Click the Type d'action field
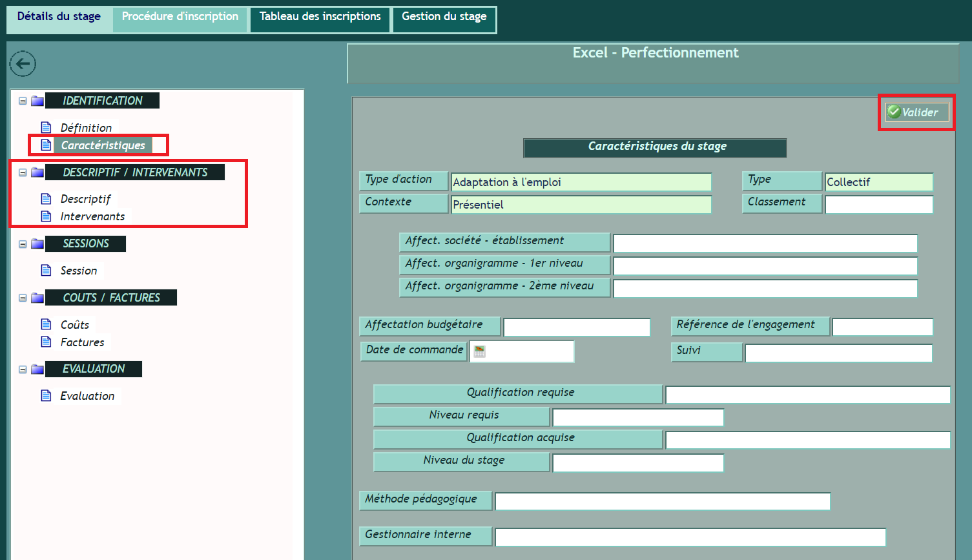Viewport: 972px width, 560px height. click(x=581, y=182)
